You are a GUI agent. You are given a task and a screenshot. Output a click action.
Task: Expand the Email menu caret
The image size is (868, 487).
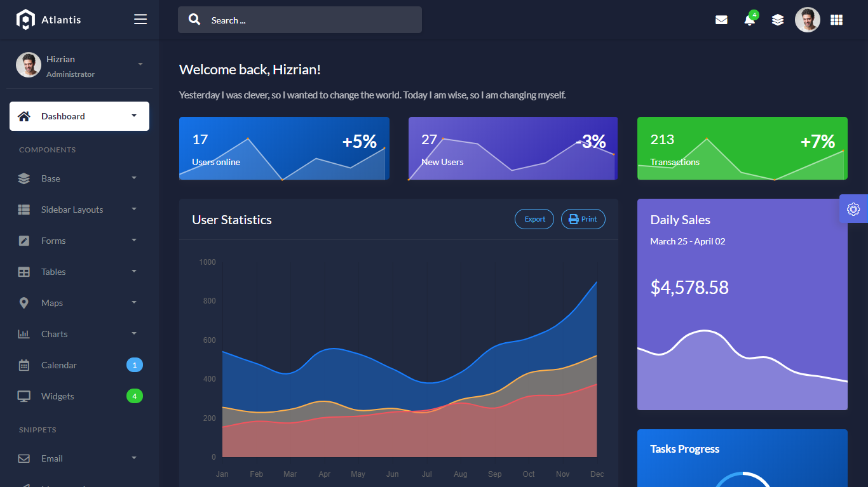click(x=134, y=458)
